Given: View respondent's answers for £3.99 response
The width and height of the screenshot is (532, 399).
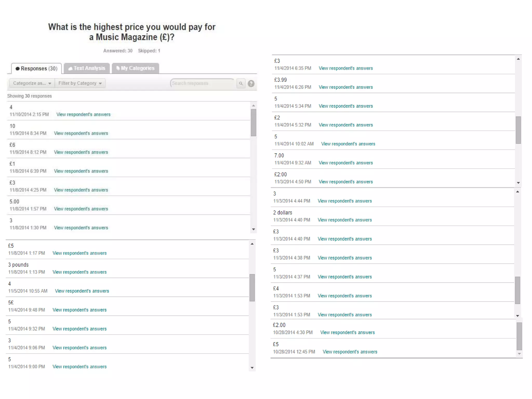Looking at the screenshot, I should click(x=345, y=87).
